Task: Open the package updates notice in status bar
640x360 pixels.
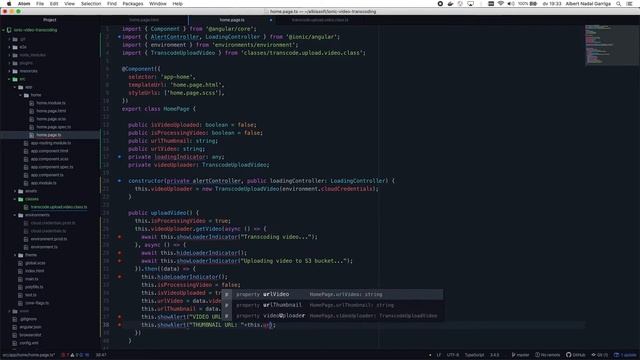Action: 625,355
